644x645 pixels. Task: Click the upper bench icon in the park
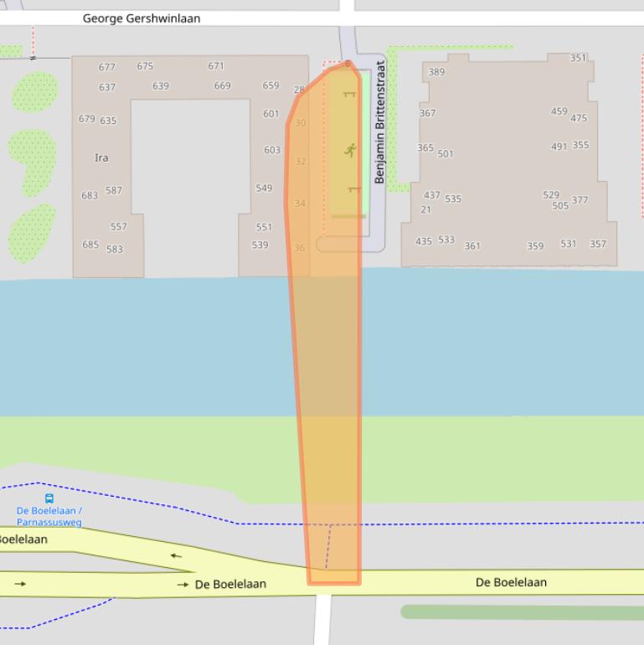349,95
